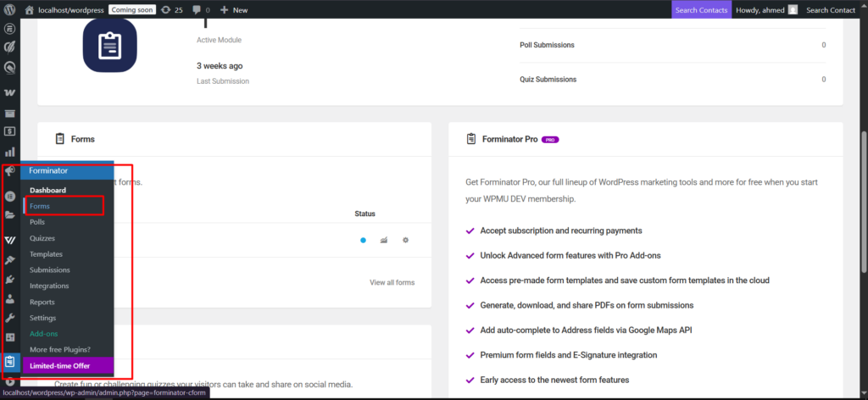
Task: Click the WordPress logo in admin bar
Action: pos(9,9)
